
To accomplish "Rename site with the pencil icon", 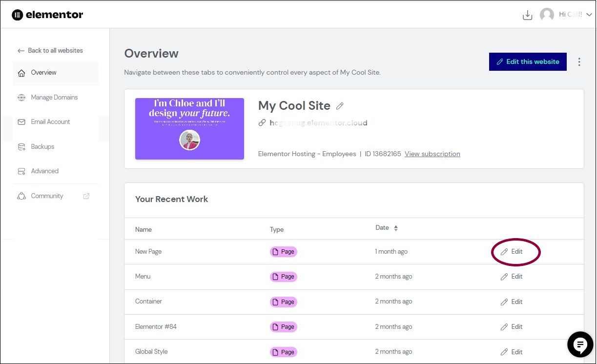I will [x=340, y=106].
